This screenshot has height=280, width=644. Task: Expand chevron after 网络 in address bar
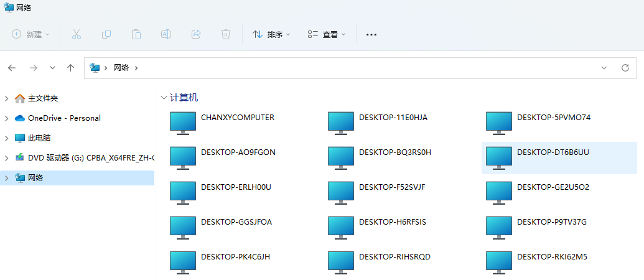tap(136, 68)
